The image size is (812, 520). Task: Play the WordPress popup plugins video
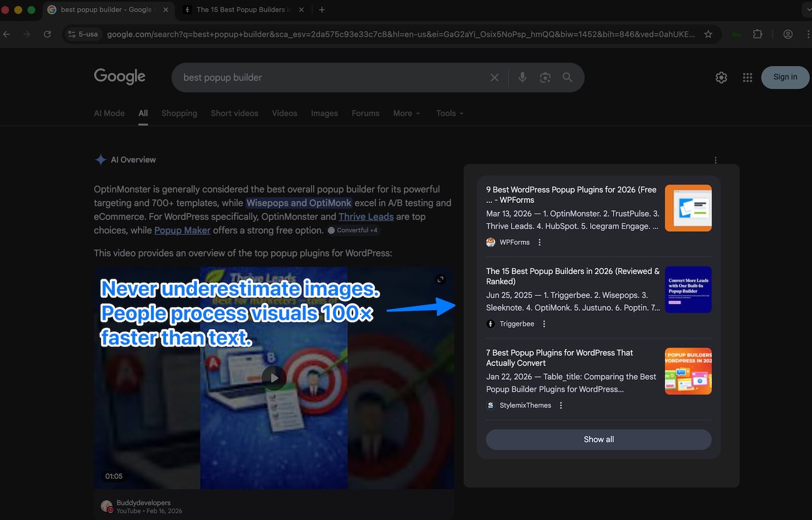274,377
